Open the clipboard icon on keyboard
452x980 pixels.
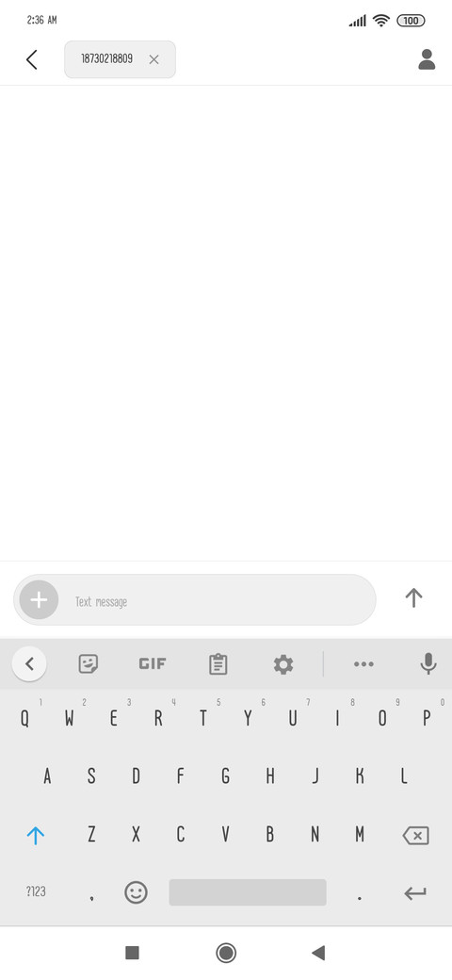(218, 663)
